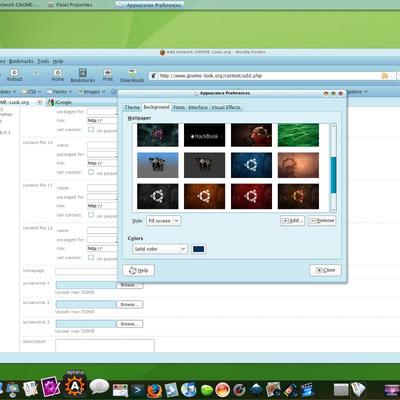Click the pyramid dock icon
Image resolution: width=400 pixels, height=400 pixels.
tap(257, 390)
